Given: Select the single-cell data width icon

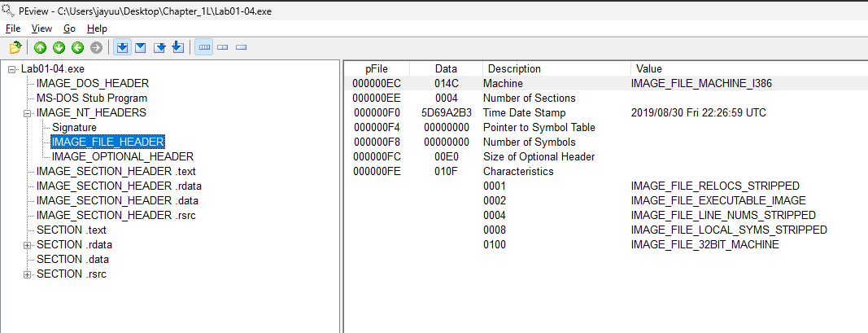Looking at the screenshot, I should pos(241,48).
